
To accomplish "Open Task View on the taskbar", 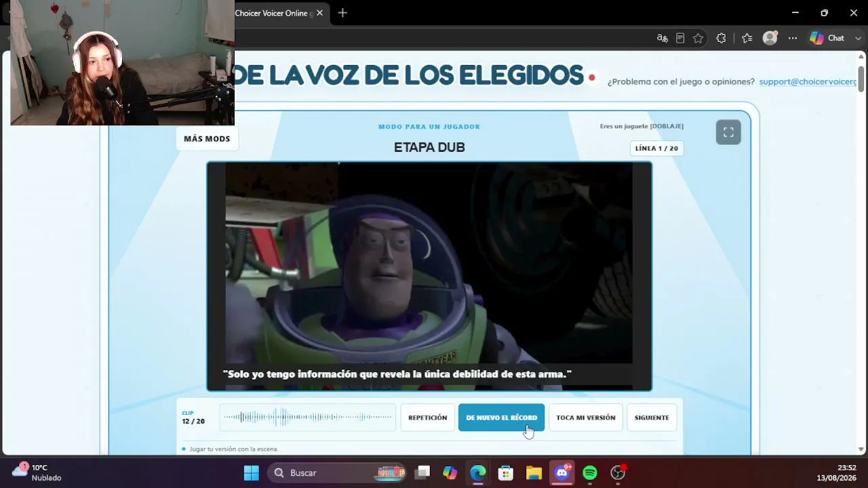I will coord(422,472).
